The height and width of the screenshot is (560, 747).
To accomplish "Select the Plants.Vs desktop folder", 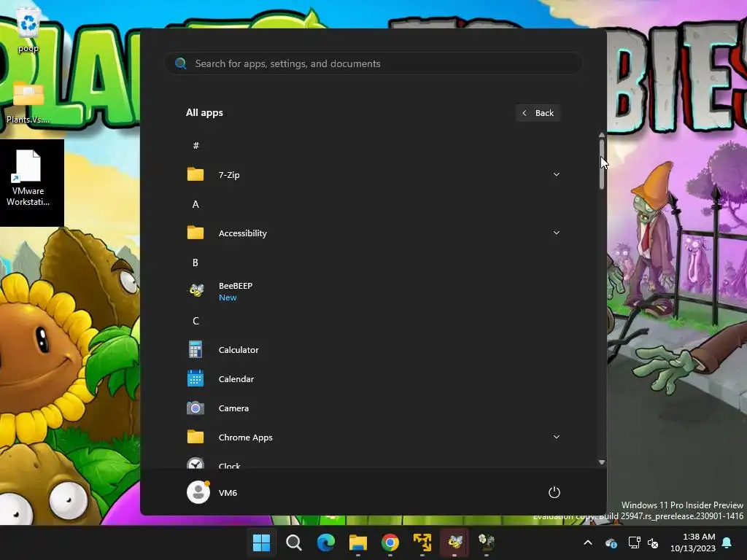I will 28,101.
